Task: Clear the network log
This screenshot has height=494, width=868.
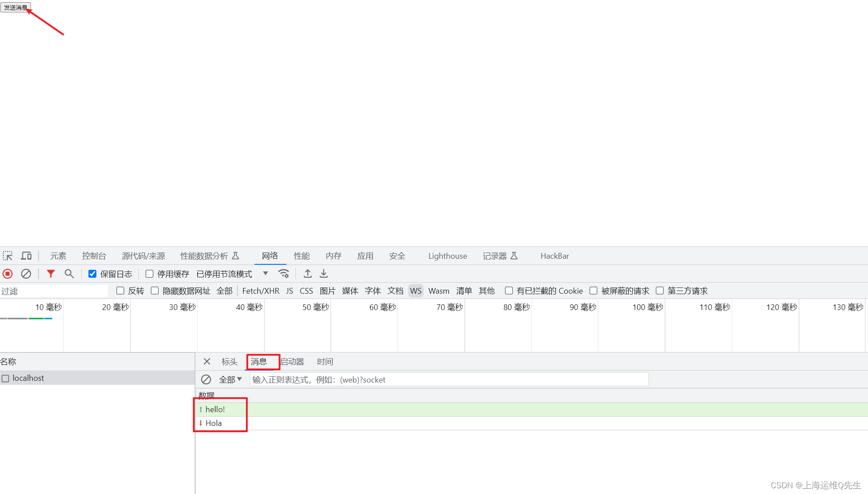Action: (x=26, y=274)
